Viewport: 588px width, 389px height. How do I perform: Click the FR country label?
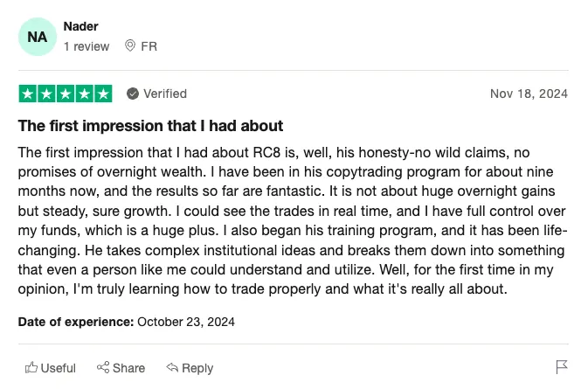click(149, 46)
